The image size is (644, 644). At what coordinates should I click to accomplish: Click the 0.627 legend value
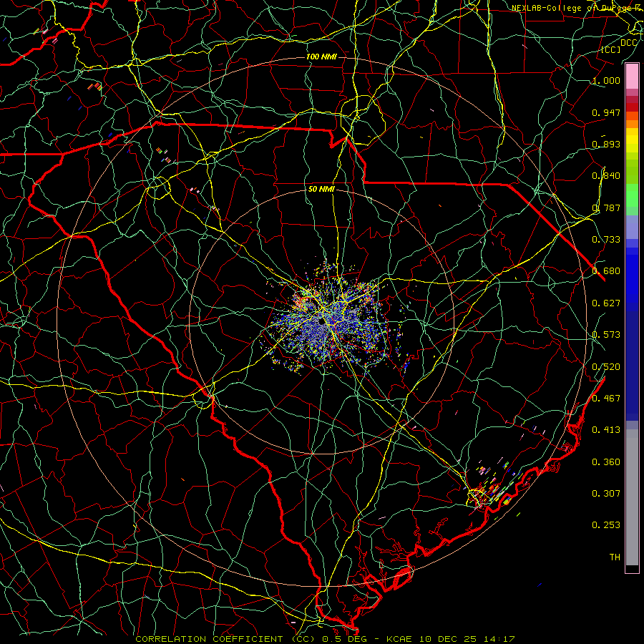[x=606, y=303]
